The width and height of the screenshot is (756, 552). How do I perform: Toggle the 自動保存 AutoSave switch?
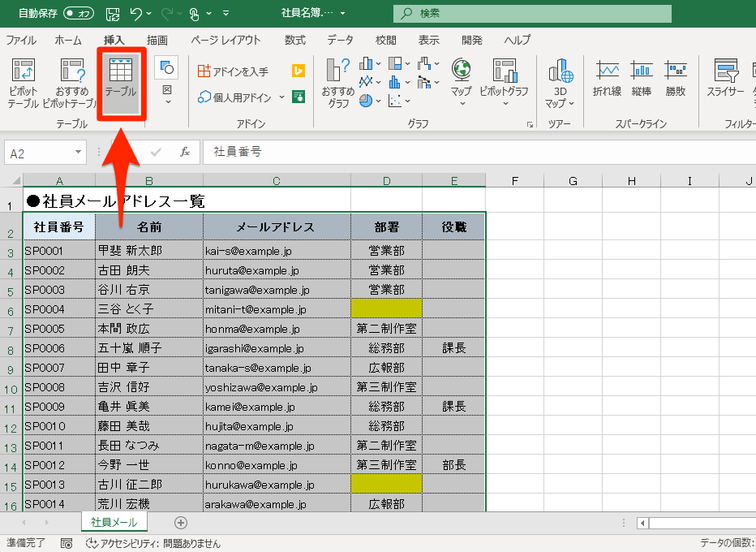click(x=79, y=13)
